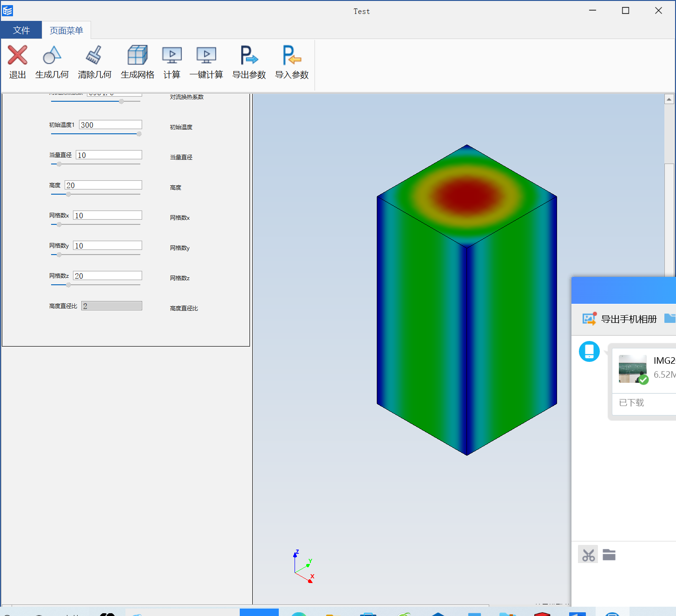Screen dimensions: 676x616
Task: Adjust the 高度 slider
Action: 96,194
